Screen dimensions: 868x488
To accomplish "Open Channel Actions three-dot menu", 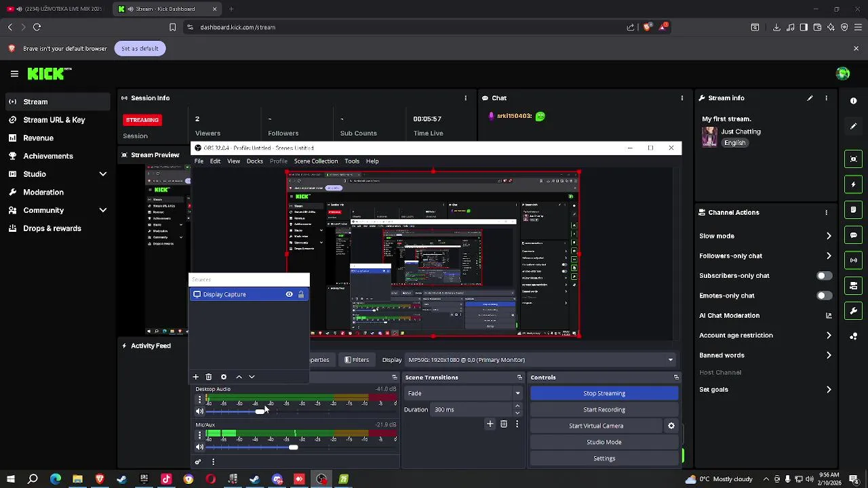I will click(826, 212).
